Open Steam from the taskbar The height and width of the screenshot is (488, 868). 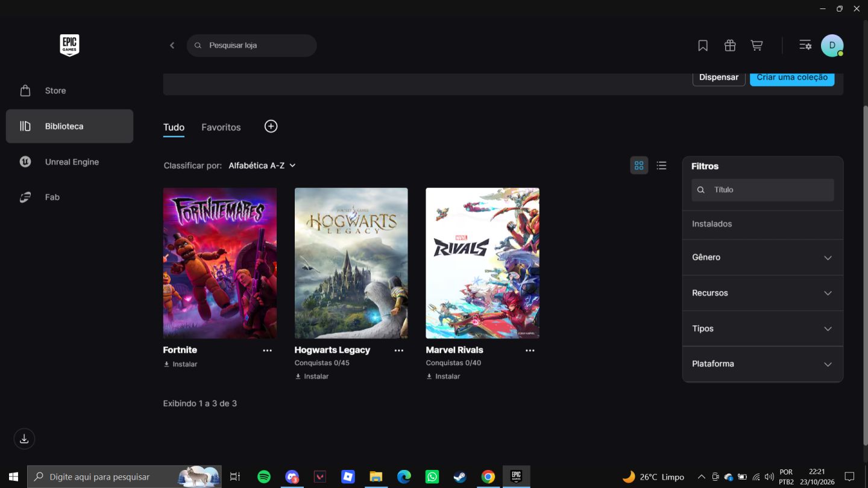[x=460, y=477]
